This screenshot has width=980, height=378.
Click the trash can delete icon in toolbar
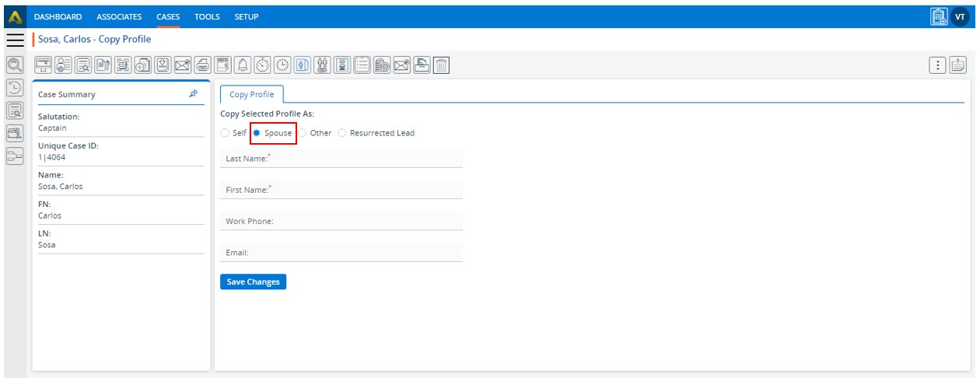tap(441, 66)
